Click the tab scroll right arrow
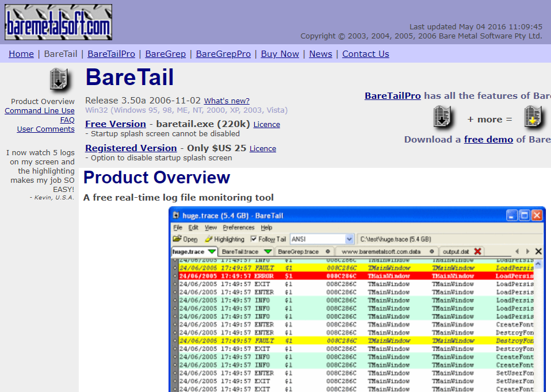 coord(527,252)
